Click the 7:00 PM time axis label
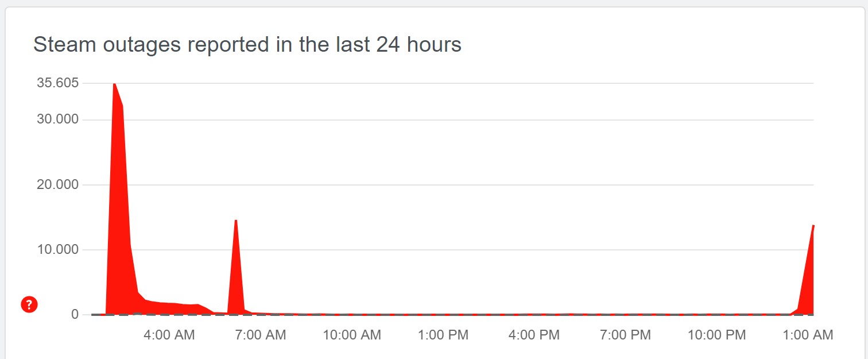Image resolution: width=868 pixels, height=359 pixels. [x=625, y=335]
